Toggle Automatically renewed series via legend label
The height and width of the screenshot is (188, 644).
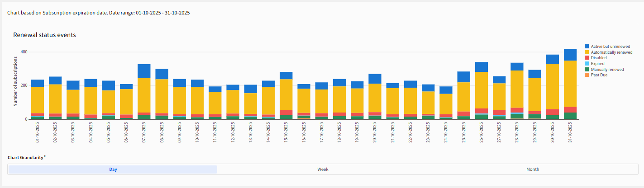611,52
